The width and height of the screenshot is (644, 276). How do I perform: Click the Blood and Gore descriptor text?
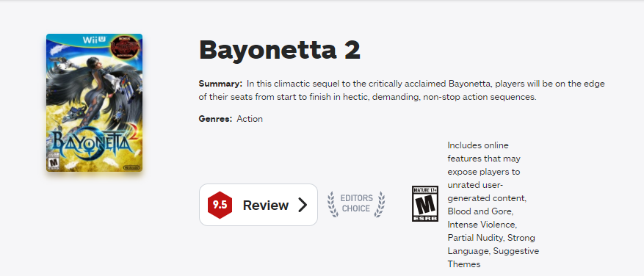(480, 211)
